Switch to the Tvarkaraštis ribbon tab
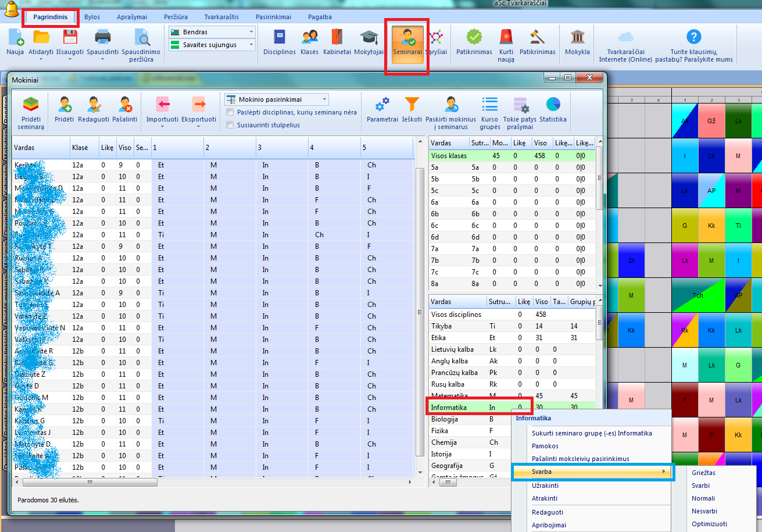This screenshot has width=762, height=532. tap(221, 17)
